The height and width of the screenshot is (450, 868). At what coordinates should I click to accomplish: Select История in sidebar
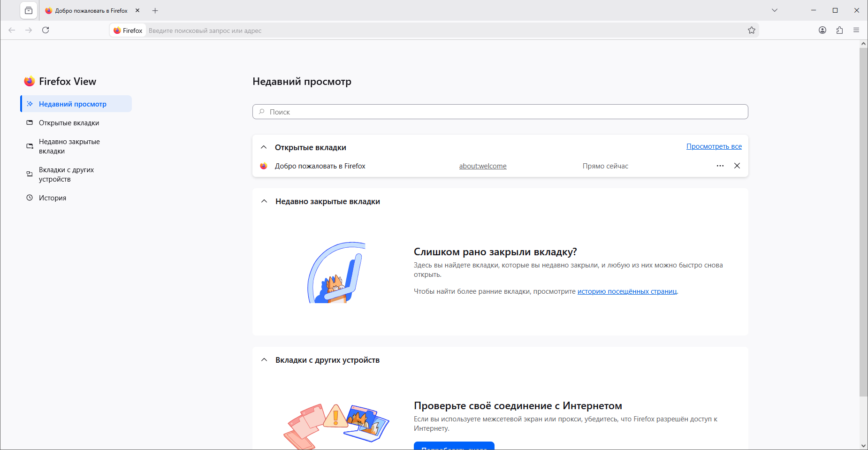[53, 198]
